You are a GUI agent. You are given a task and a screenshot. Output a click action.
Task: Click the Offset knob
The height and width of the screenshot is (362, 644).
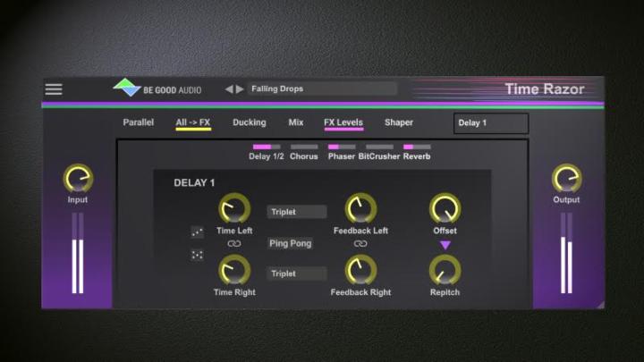[445, 208]
